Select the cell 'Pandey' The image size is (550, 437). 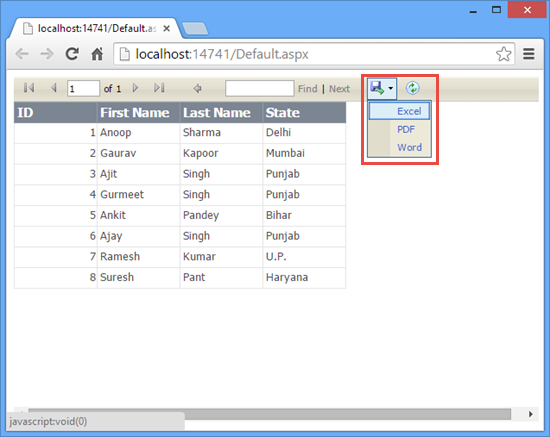221,215
